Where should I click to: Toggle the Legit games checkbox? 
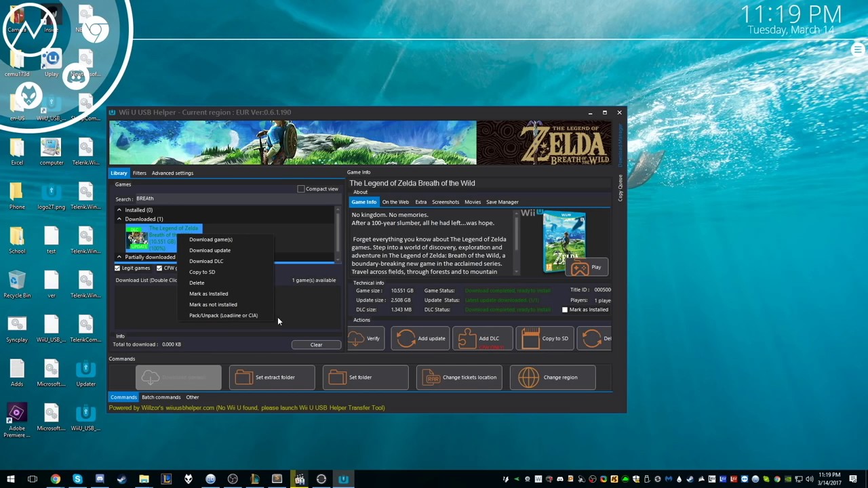(x=117, y=268)
